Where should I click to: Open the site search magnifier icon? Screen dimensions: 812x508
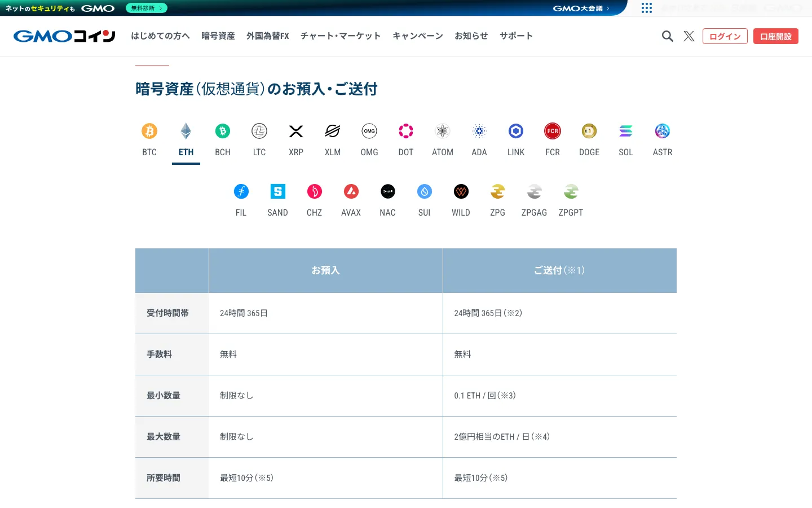[x=668, y=36]
